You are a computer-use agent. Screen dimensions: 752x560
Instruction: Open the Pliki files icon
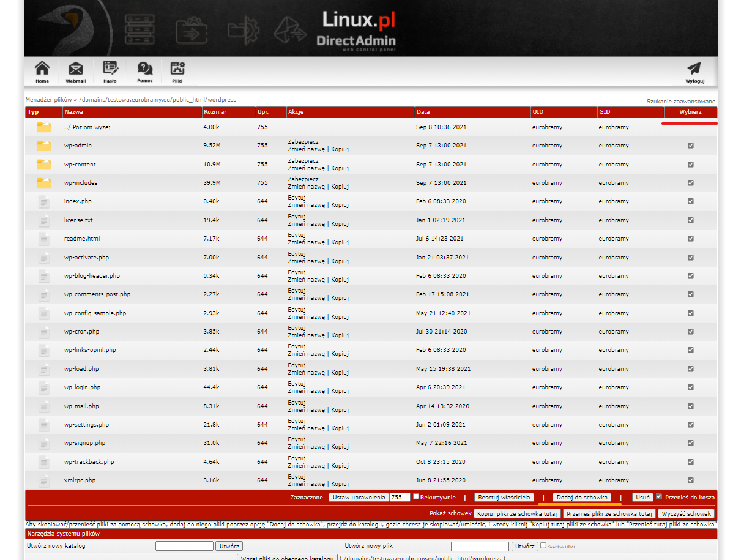click(177, 69)
